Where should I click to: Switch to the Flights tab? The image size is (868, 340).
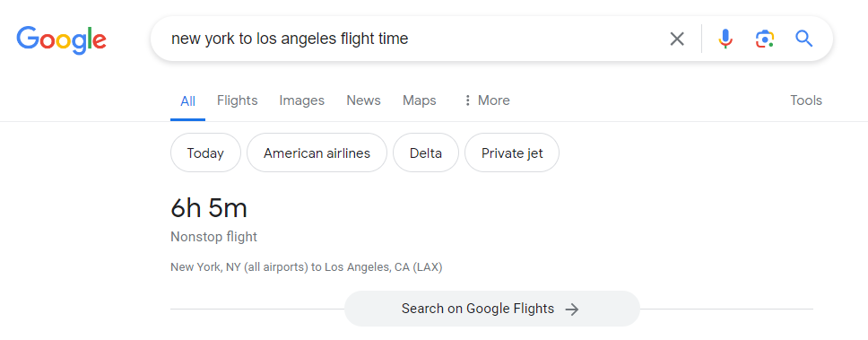(x=237, y=100)
